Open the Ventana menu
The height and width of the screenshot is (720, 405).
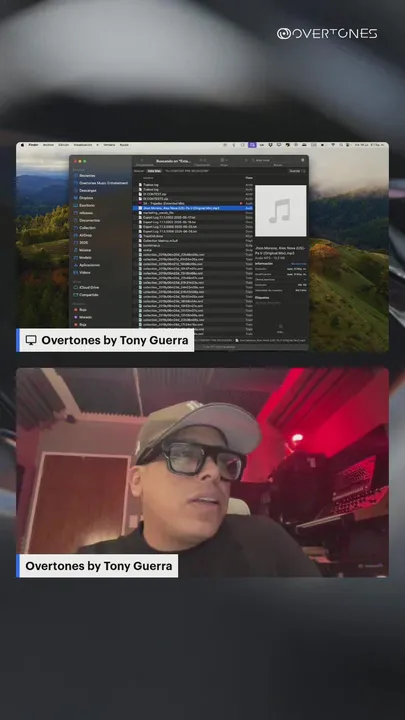point(109,145)
